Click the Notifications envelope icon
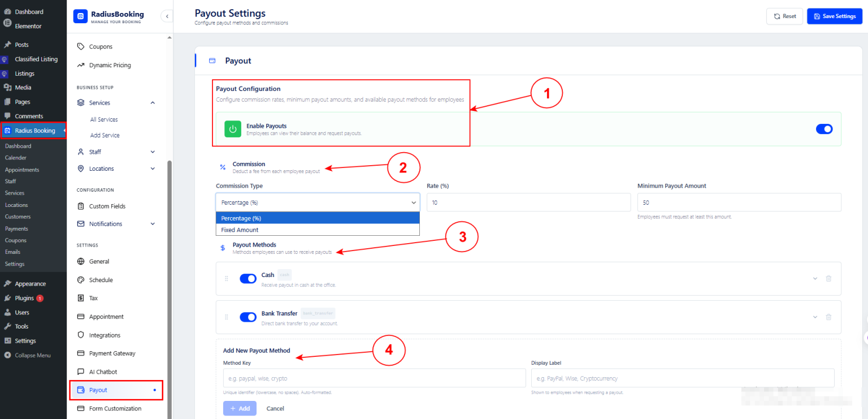Screen dimensions: 868x419 pos(81,224)
